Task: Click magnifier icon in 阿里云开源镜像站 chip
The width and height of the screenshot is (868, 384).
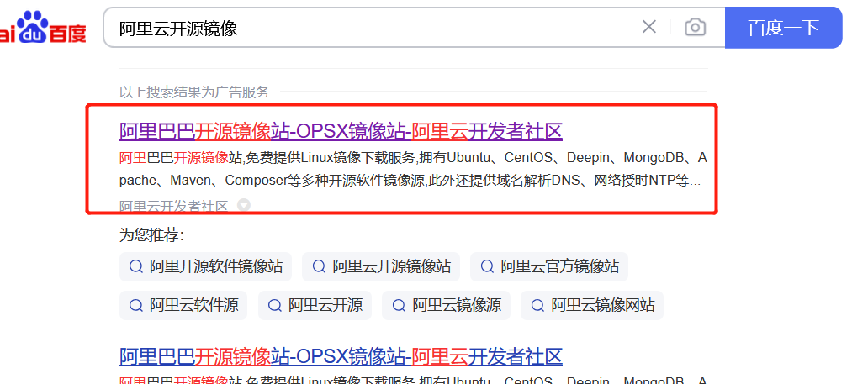Action: [319, 266]
